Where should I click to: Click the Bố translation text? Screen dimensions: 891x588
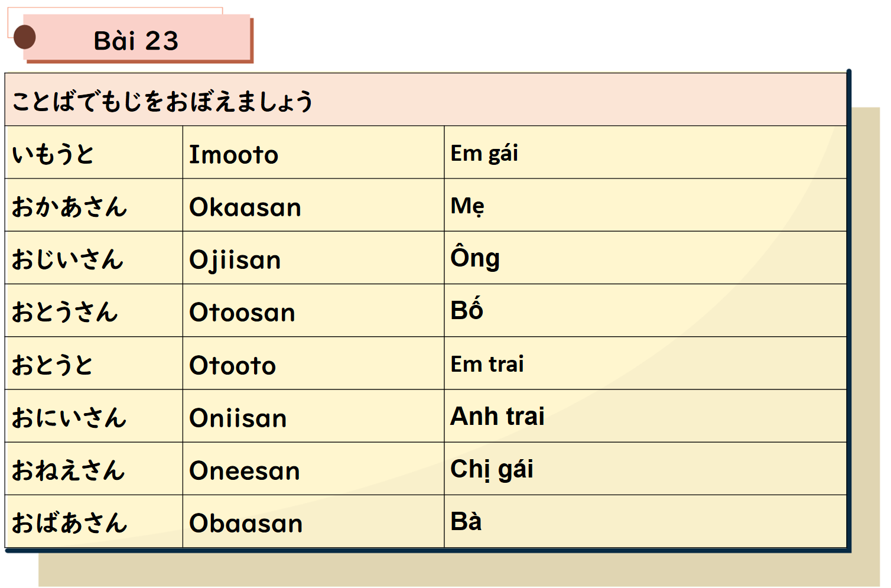tap(467, 310)
